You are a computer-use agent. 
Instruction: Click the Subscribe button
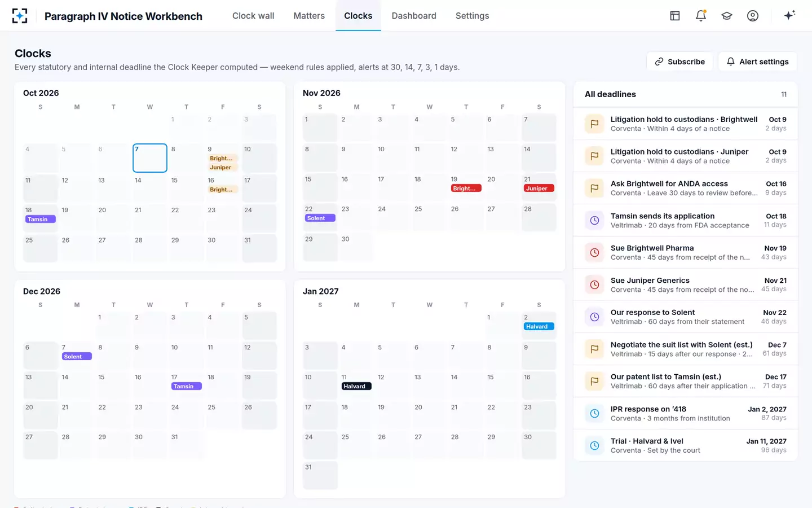[679, 62]
